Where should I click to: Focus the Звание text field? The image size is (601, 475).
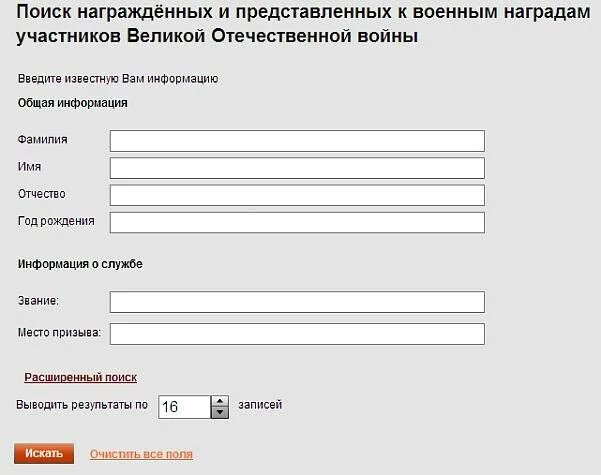click(297, 302)
